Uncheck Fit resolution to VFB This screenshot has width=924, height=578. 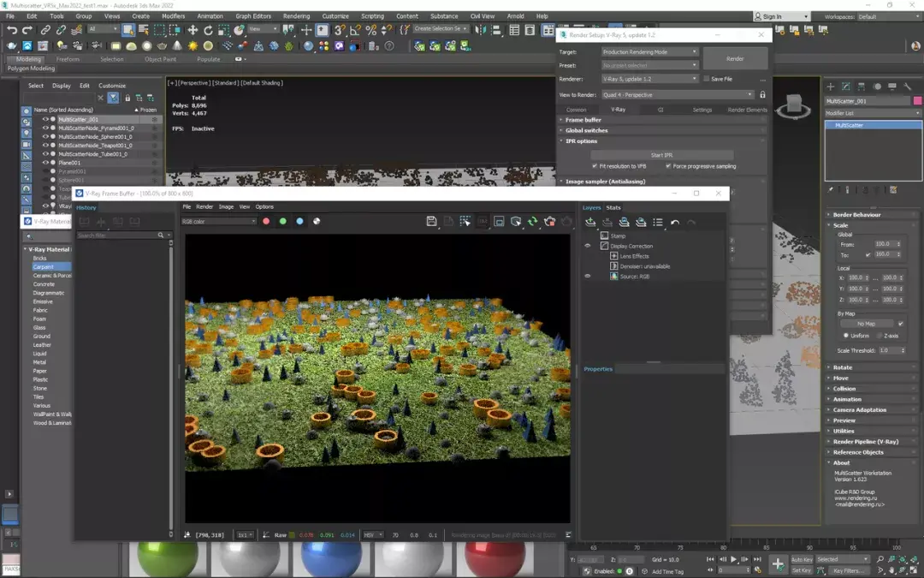coord(595,166)
